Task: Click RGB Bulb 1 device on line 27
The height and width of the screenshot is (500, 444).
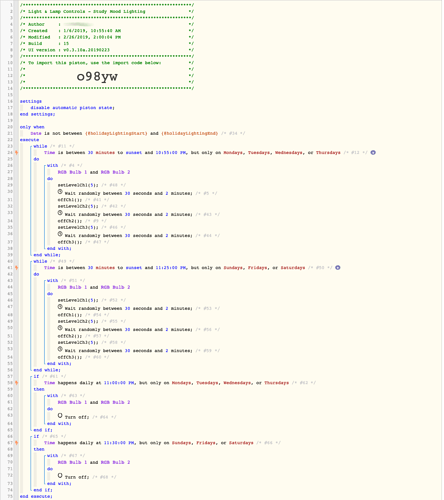Action: pyautogui.click(x=72, y=172)
